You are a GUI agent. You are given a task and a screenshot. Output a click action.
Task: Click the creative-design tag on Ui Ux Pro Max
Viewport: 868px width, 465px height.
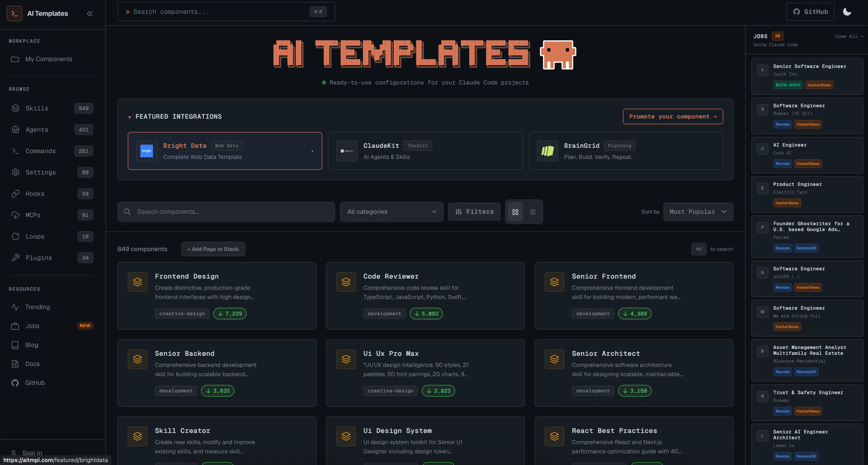[391, 391]
